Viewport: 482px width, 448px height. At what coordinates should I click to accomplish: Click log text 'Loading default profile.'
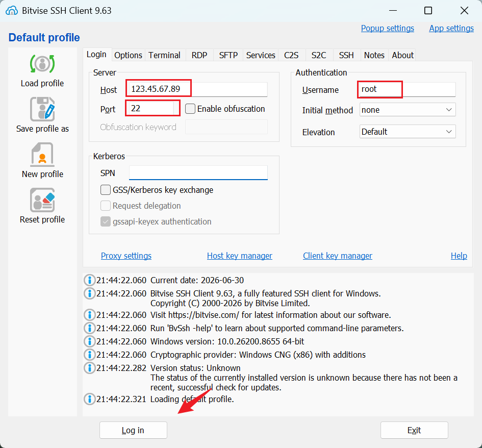coord(192,399)
